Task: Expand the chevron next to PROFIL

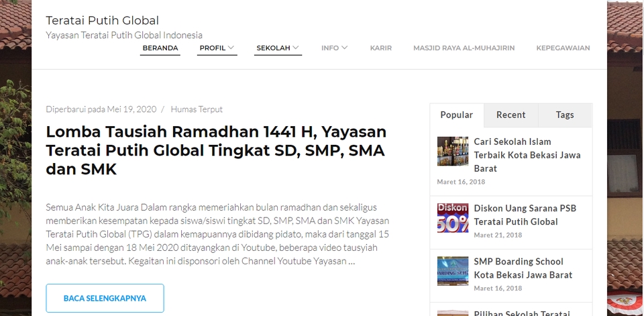Action: 231,48
